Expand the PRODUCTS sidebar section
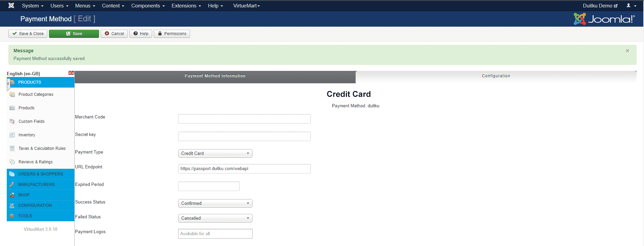Screen dimensions: 644x246 (41, 82)
